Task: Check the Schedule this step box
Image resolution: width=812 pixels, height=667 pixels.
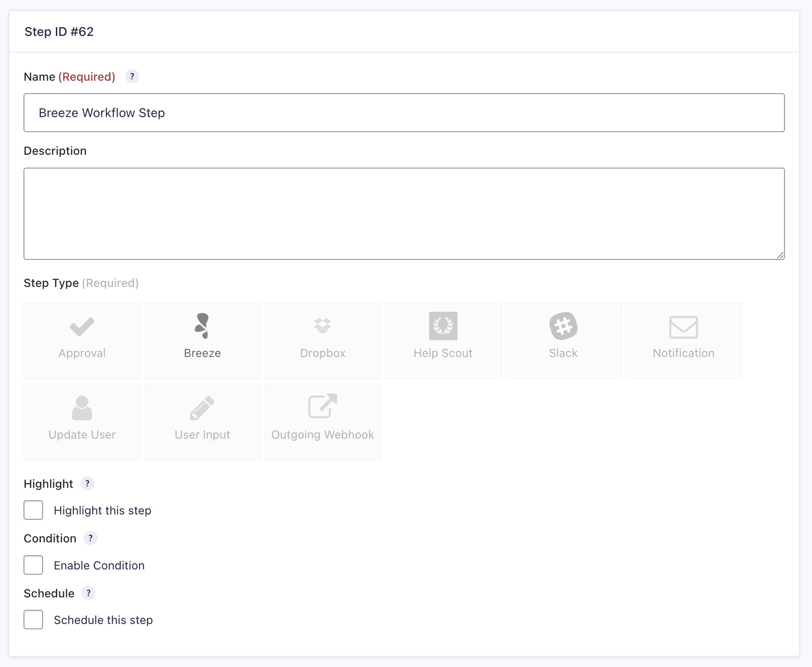Action: pyautogui.click(x=33, y=620)
